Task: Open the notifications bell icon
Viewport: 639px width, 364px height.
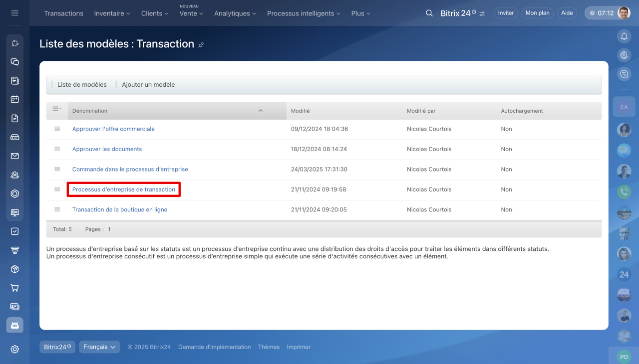Action: (624, 36)
